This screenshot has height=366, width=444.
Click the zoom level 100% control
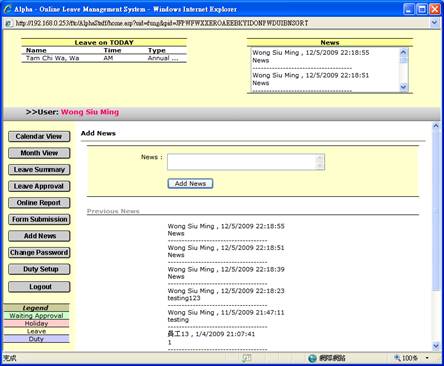(406, 358)
